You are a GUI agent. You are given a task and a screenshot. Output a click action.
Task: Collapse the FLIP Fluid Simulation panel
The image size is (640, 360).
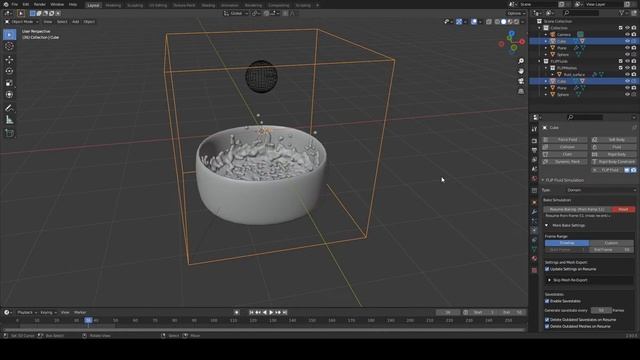543,180
